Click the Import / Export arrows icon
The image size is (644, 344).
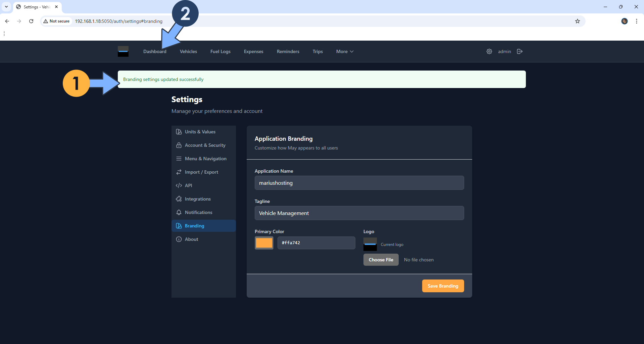(179, 172)
